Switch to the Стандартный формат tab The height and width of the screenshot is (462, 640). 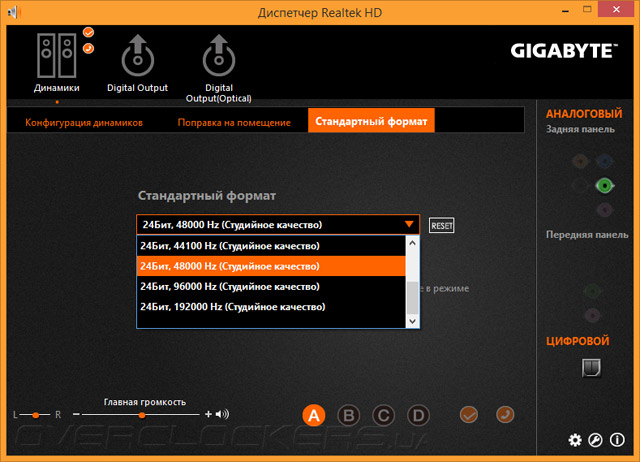371,121
